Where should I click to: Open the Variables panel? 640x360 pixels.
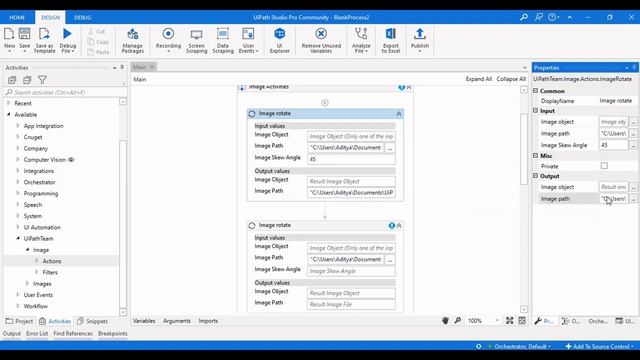pos(144,321)
